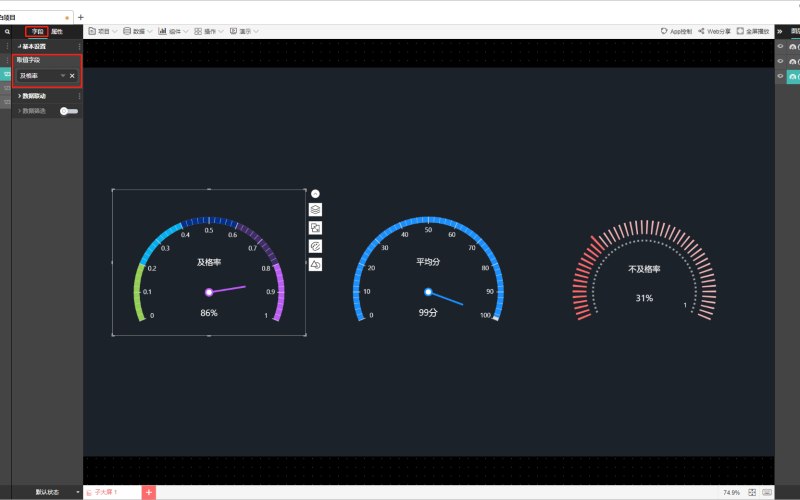The height and width of the screenshot is (500, 800).
Task: Select the second gauge layer icon
Action: coord(793,61)
